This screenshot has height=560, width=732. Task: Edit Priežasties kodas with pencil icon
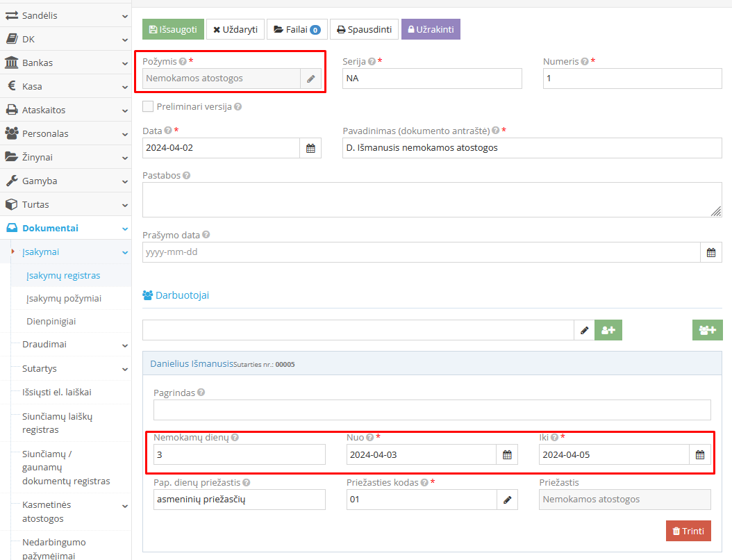coord(507,500)
